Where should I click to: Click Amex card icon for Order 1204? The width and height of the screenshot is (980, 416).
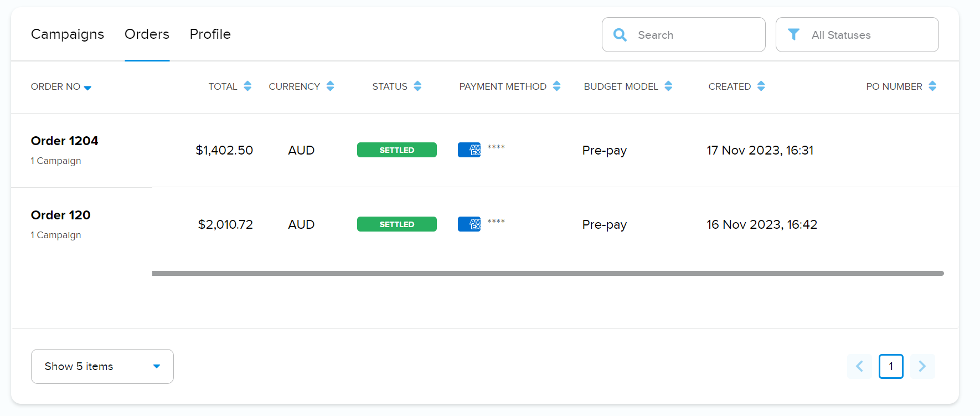469,150
